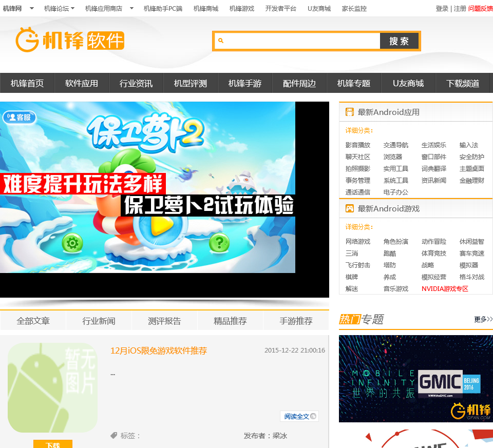Open the 影音播放 app category
The image size is (493, 448).
pos(358,145)
